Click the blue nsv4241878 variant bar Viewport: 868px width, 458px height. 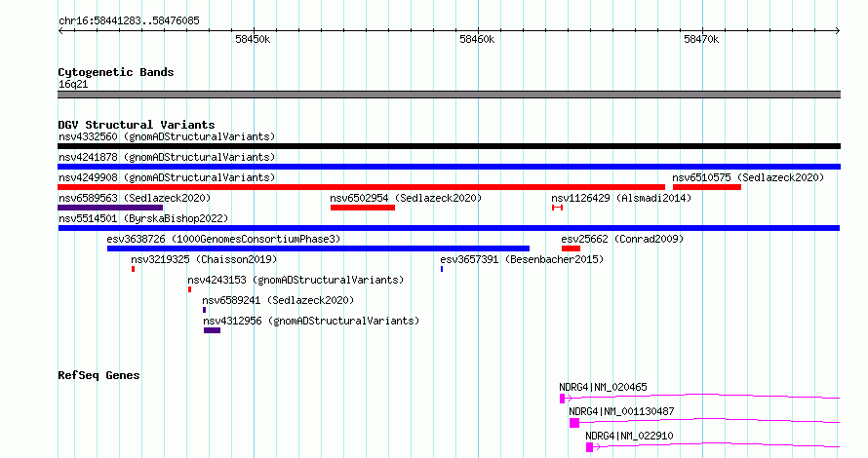(x=449, y=167)
